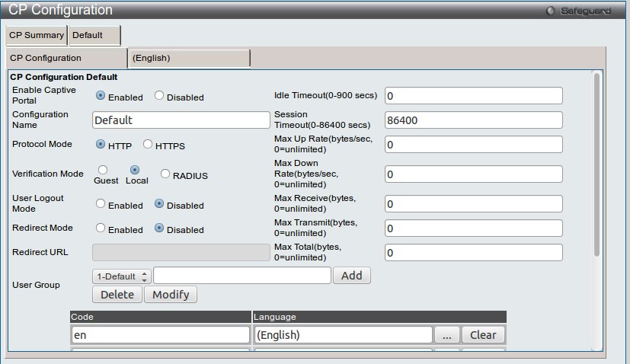Choose HTTPS protocol mode
This screenshot has height=364, width=630.
pyautogui.click(x=148, y=145)
